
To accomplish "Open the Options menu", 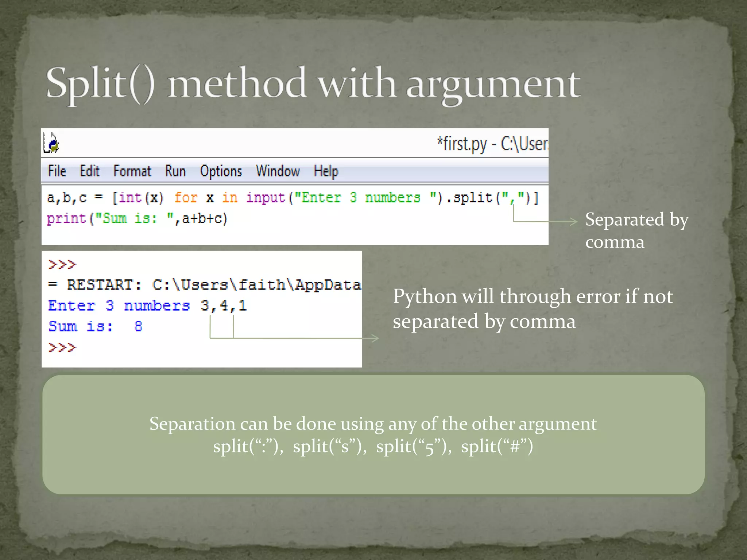I will point(221,171).
